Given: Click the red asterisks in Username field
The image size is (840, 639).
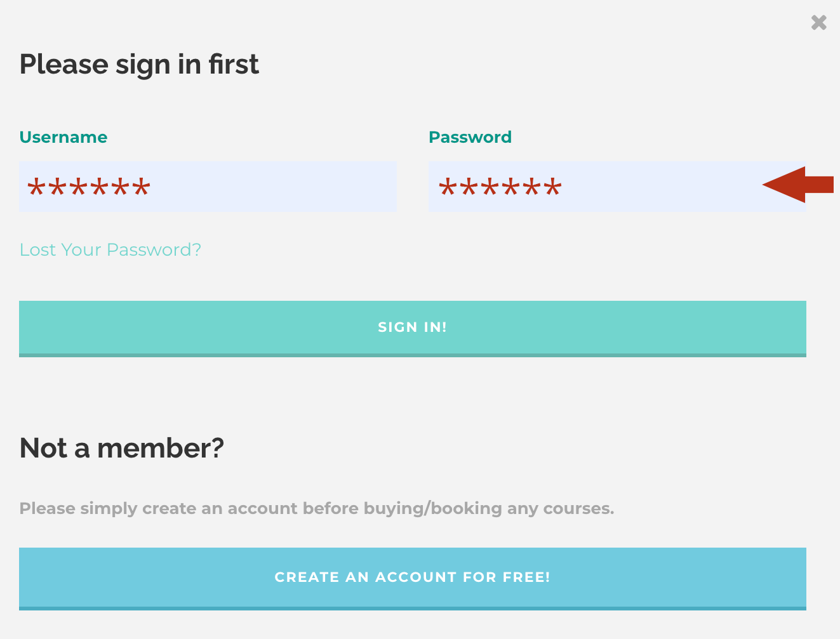Looking at the screenshot, I should pyautogui.click(x=90, y=188).
